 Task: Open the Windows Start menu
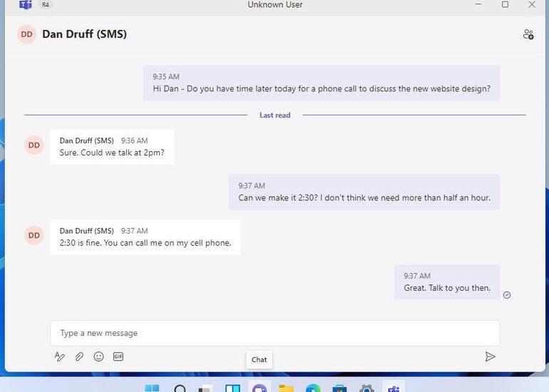pyautogui.click(x=152, y=388)
